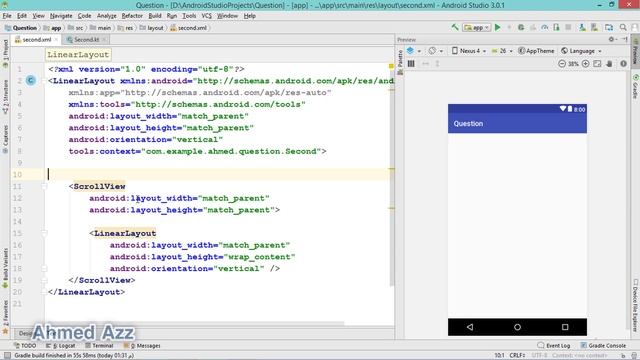Image resolution: width=640 pixels, height=360 pixels.
Task: Click the Back button in phone preview
Action: 470,327
